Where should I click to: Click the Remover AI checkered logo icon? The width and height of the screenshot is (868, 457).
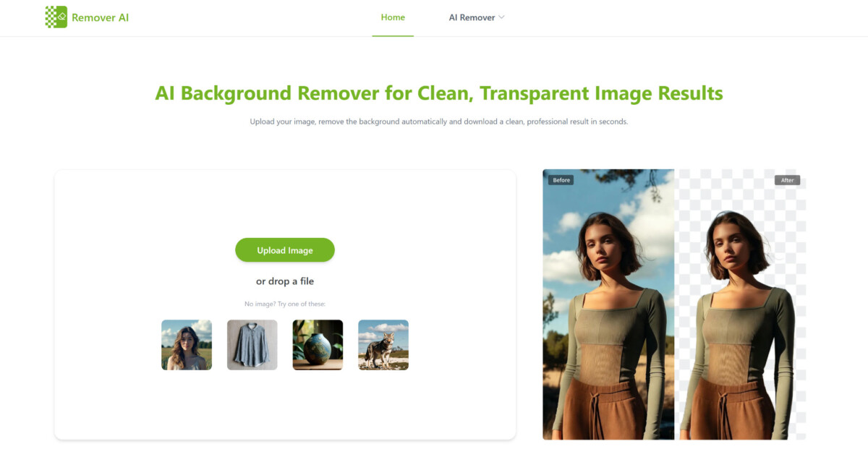56,17
